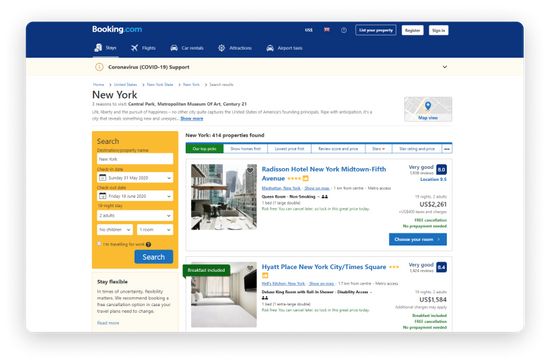Open the Flights airplane icon tab

tap(134, 48)
